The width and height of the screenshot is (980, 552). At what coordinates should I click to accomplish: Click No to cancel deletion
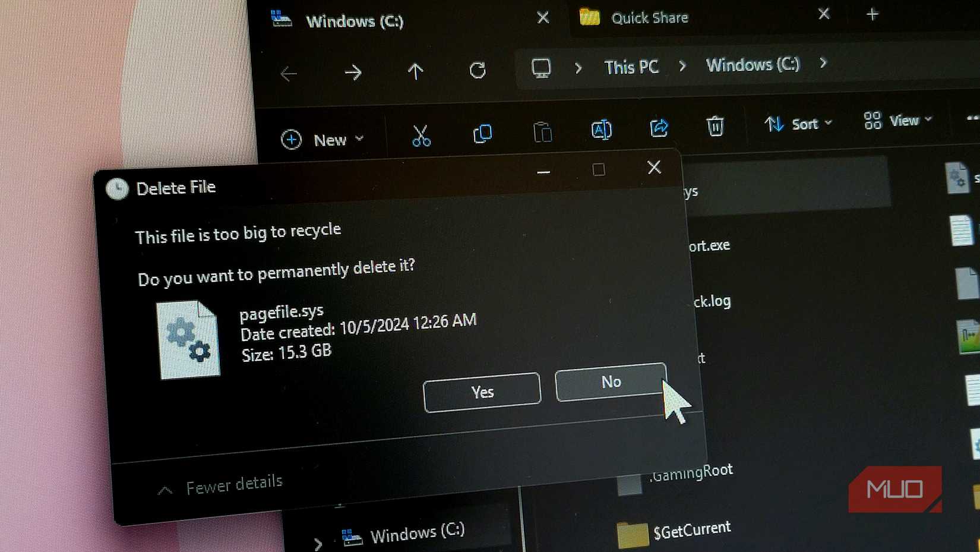tap(610, 383)
